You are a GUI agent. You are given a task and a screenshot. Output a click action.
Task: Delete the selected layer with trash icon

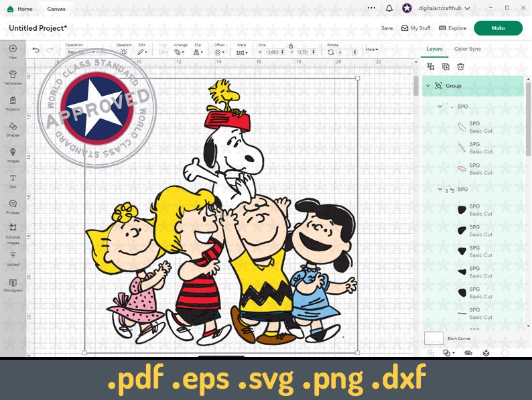460,66
